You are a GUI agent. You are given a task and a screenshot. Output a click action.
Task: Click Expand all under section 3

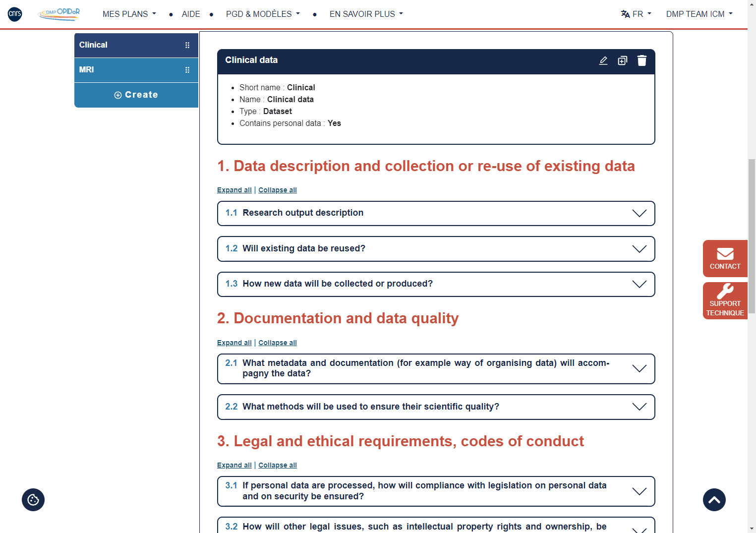click(x=234, y=465)
